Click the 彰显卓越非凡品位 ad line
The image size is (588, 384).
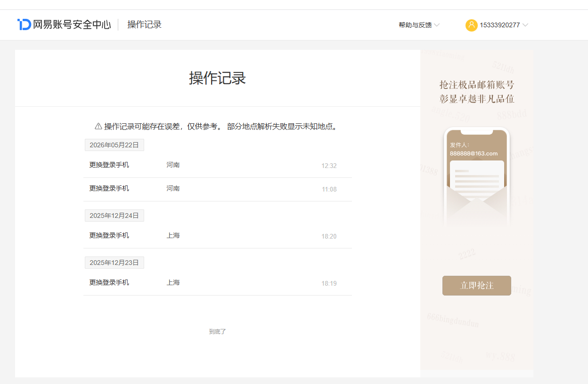click(477, 99)
